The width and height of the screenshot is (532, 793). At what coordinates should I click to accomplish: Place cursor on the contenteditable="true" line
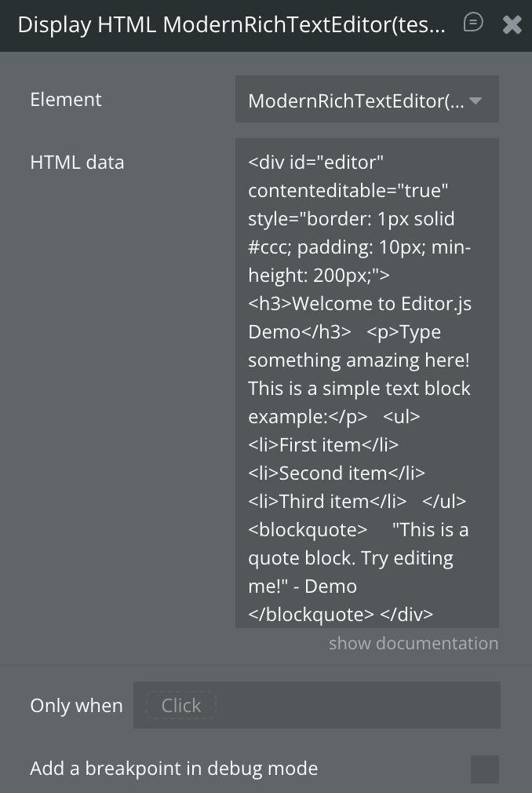click(x=348, y=191)
